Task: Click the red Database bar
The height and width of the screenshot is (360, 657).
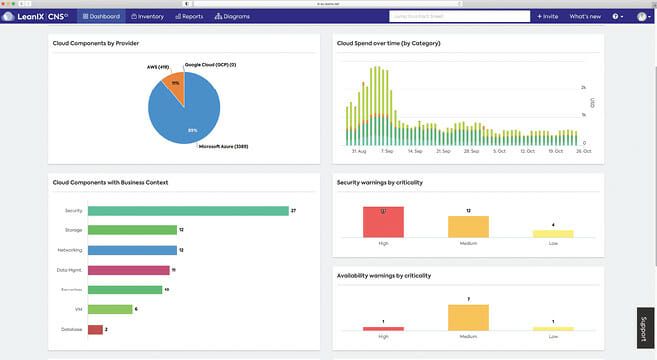Action: [95, 330]
